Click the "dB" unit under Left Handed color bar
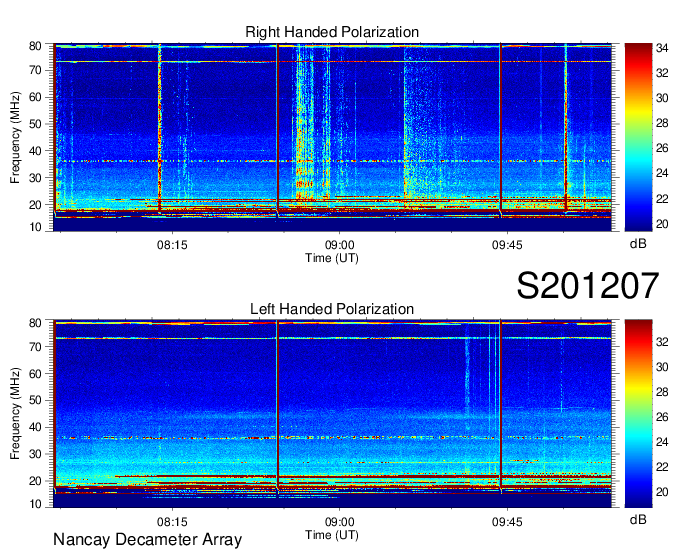The image size is (680, 552). tap(638, 519)
